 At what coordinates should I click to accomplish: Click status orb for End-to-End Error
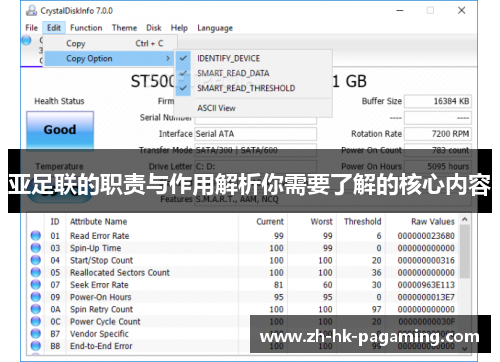coord(36,346)
